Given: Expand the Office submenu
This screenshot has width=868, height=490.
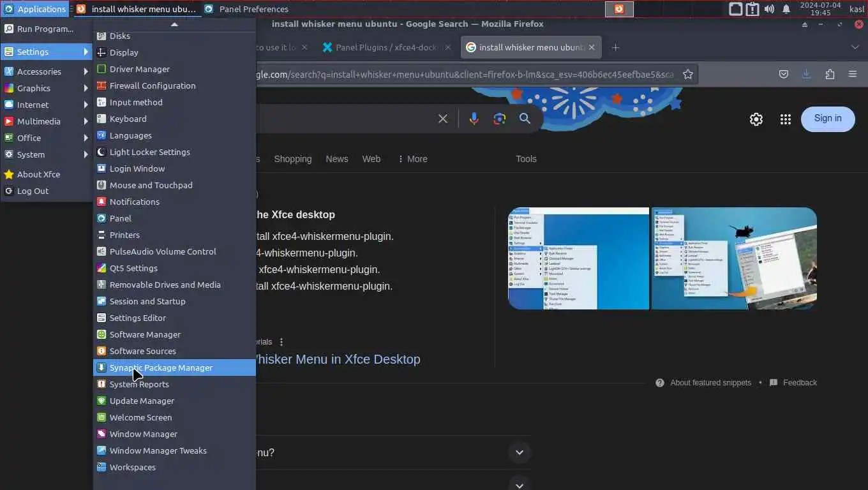Looking at the screenshot, I should point(47,138).
